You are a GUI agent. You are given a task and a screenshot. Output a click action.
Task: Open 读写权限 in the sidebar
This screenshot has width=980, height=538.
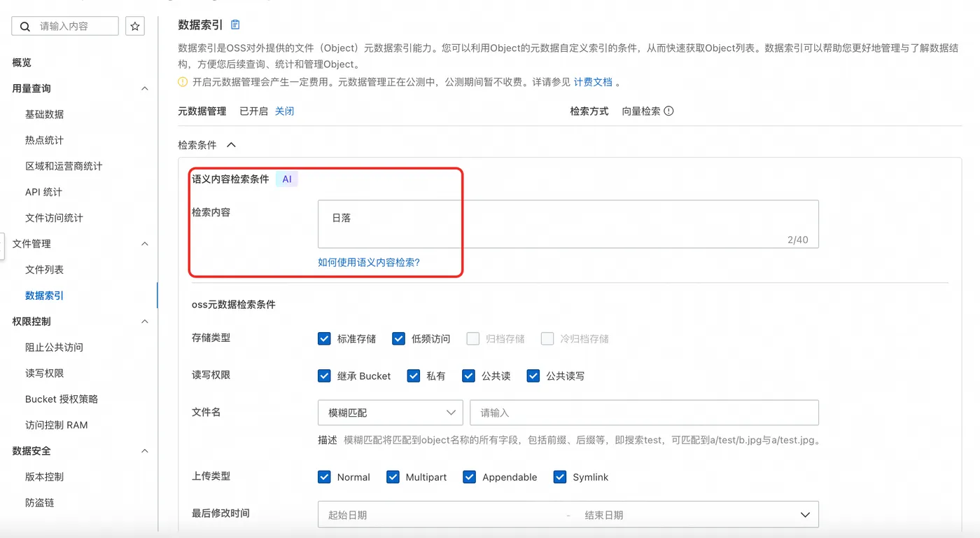(x=44, y=373)
